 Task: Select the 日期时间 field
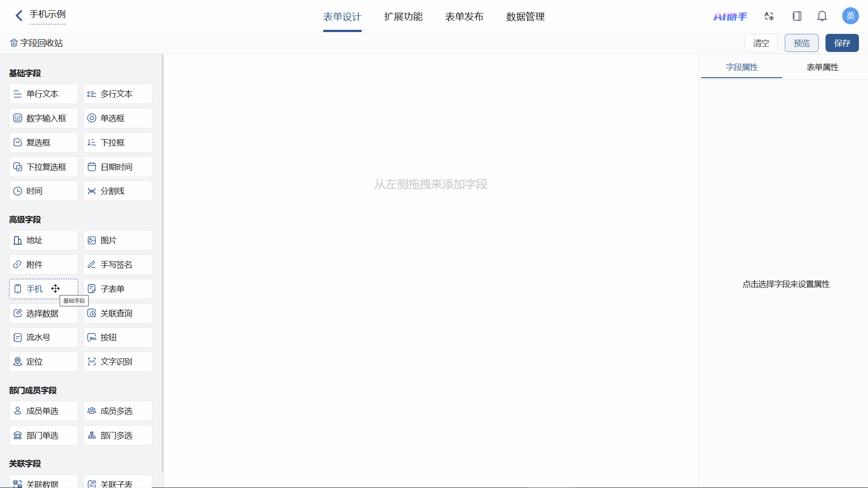[x=118, y=167]
